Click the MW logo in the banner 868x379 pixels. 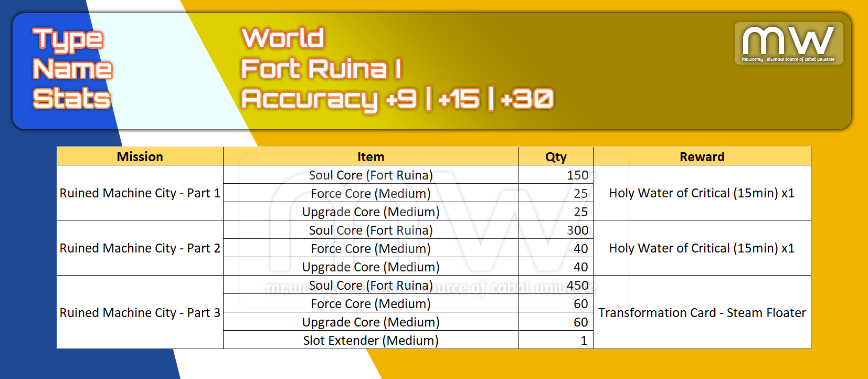pos(788,43)
